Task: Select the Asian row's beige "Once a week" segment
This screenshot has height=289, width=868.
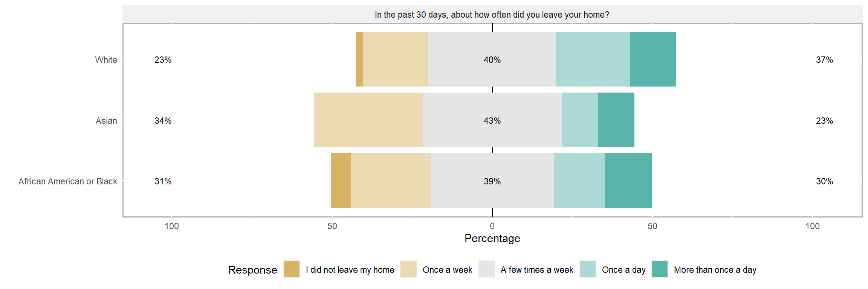Action: click(x=368, y=120)
